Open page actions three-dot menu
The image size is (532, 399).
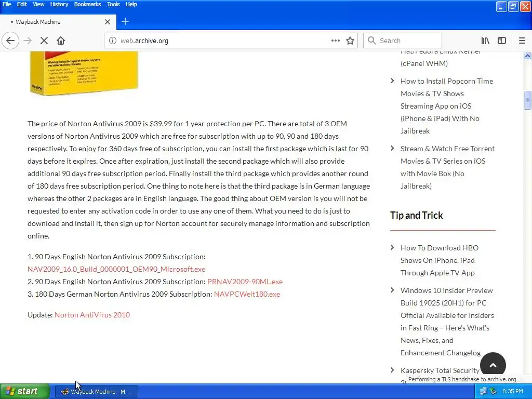(335, 41)
